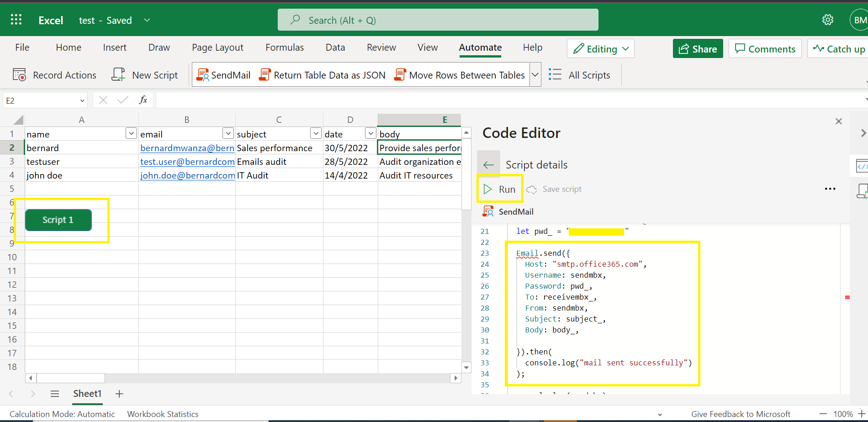Launch the SendMail script from the toolbar
Viewport: 868px width, 422px height.
tap(223, 74)
